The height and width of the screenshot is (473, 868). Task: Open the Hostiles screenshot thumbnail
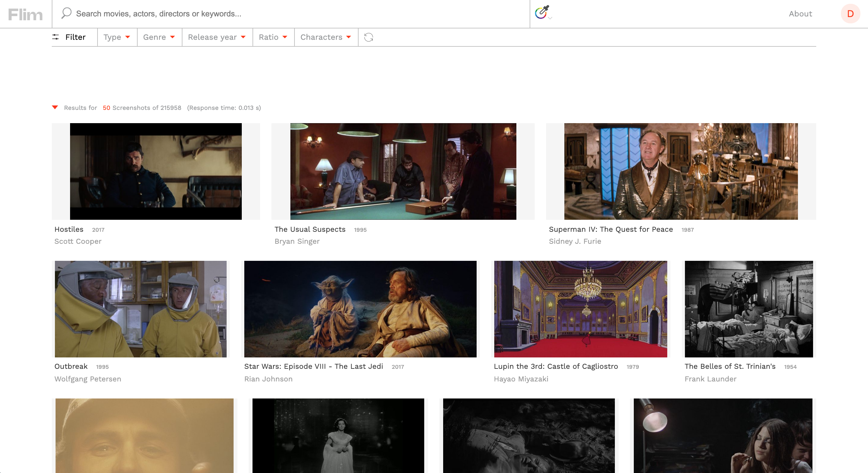156,171
